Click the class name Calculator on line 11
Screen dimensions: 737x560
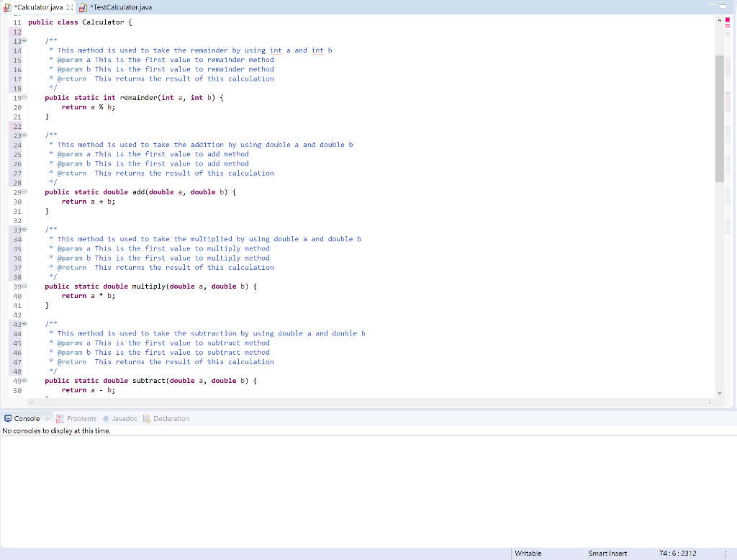pos(103,22)
